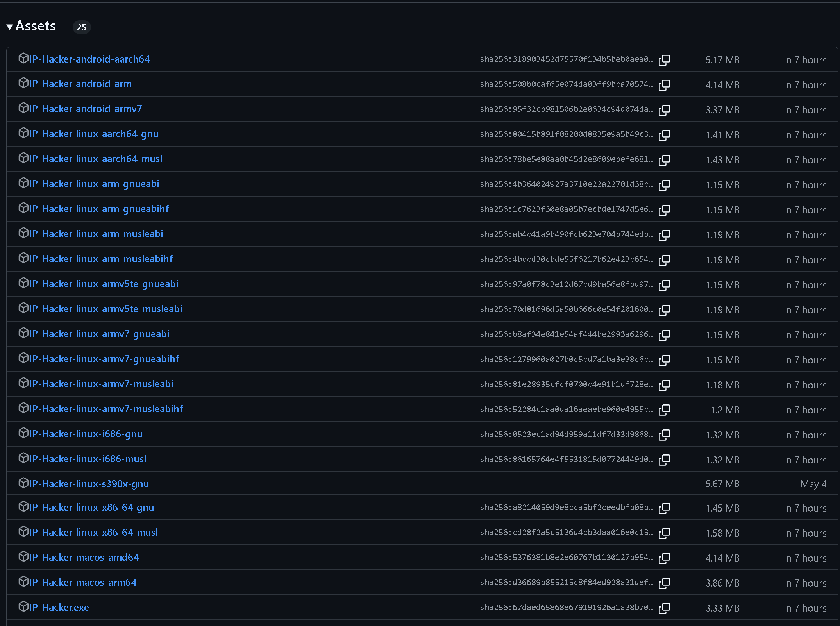Download IP-Hacker-linux-arm-musleabihf asset
This screenshot has width=840, height=626.
pos(101,259)
